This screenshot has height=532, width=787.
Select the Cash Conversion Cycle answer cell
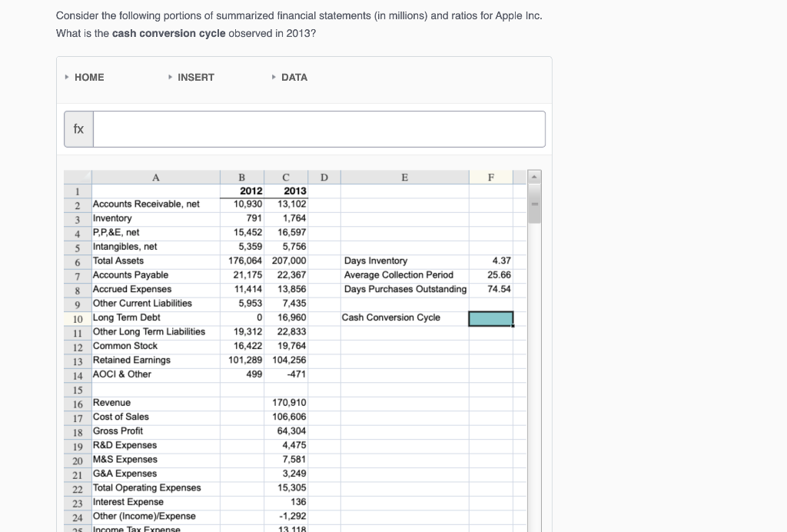[x=491, y=318]
